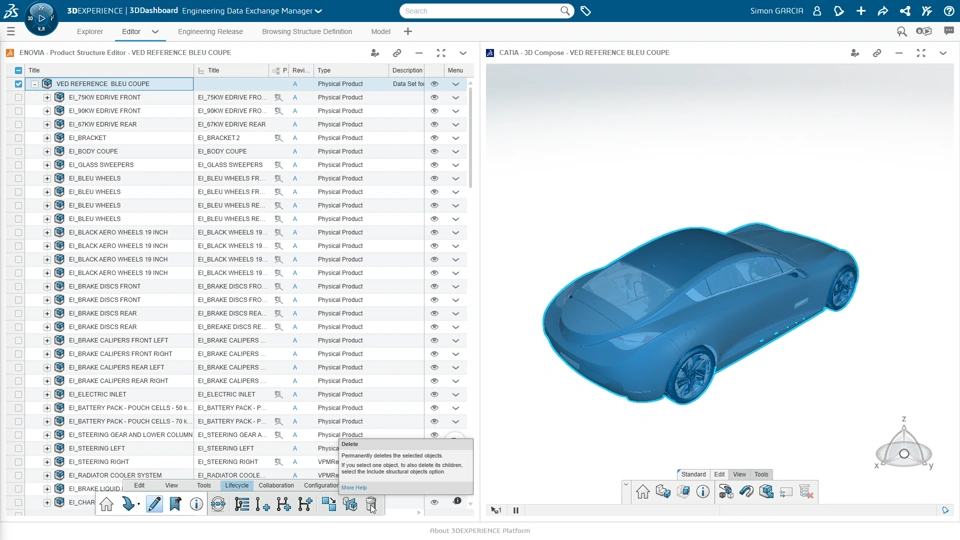
Task: Click the tag icon beside the search box
Action: 586,11
